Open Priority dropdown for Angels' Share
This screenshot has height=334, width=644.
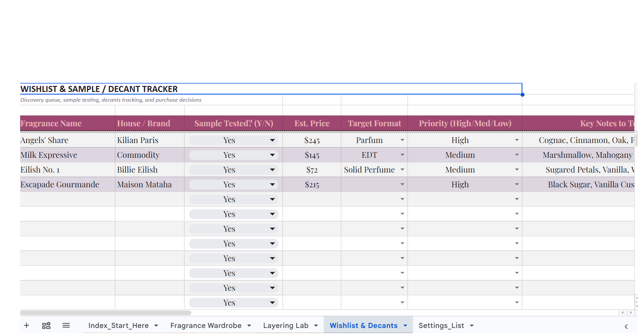517,140
